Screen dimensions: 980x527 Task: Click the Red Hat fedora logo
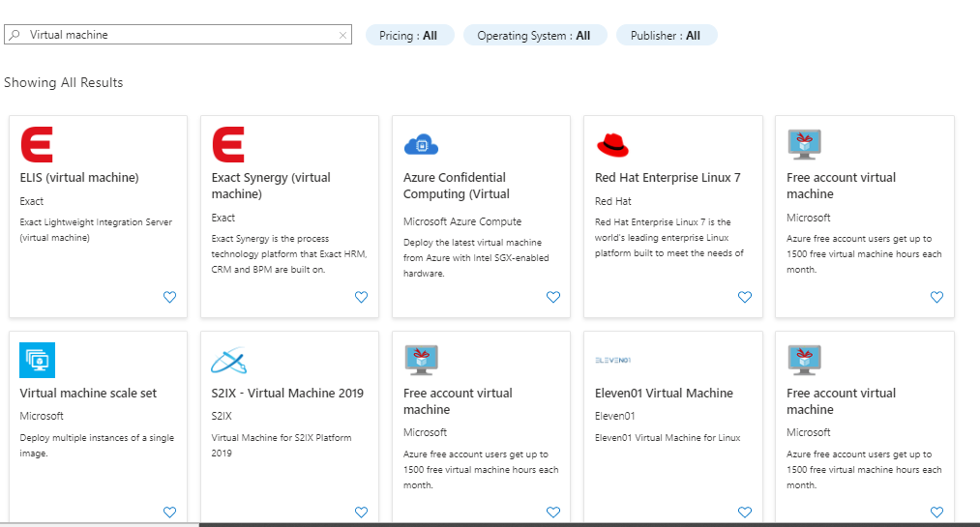coord(612,145)
